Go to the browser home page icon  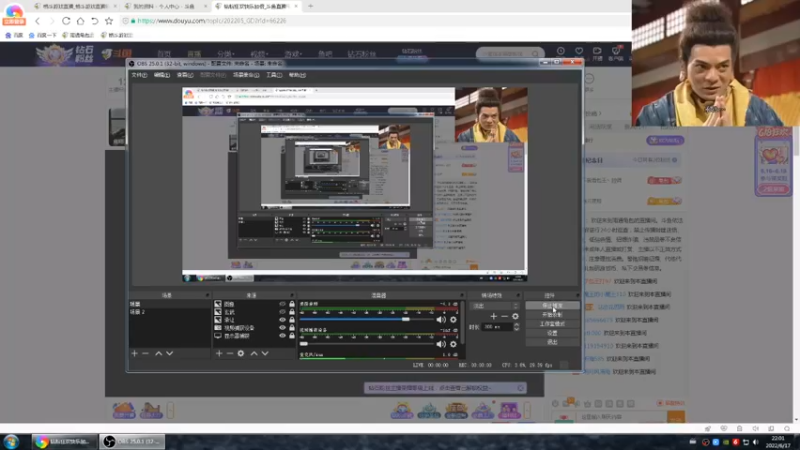pos(80,21)
